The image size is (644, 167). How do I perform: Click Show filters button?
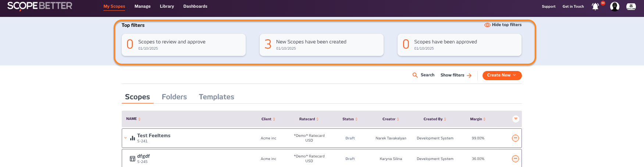click(x=456, y=75)
